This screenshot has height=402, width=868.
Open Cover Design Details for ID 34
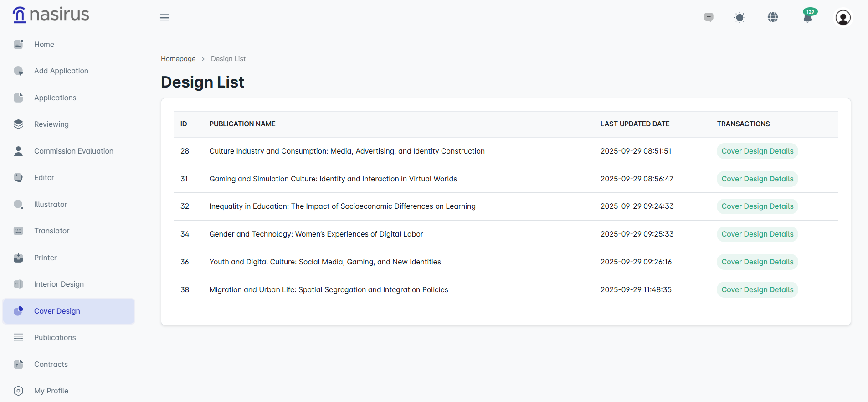pos(757,234)
